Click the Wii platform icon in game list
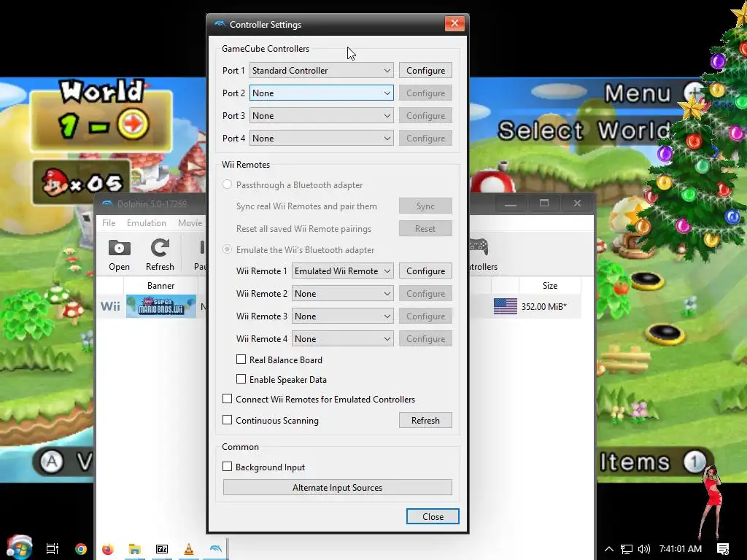 110,306
